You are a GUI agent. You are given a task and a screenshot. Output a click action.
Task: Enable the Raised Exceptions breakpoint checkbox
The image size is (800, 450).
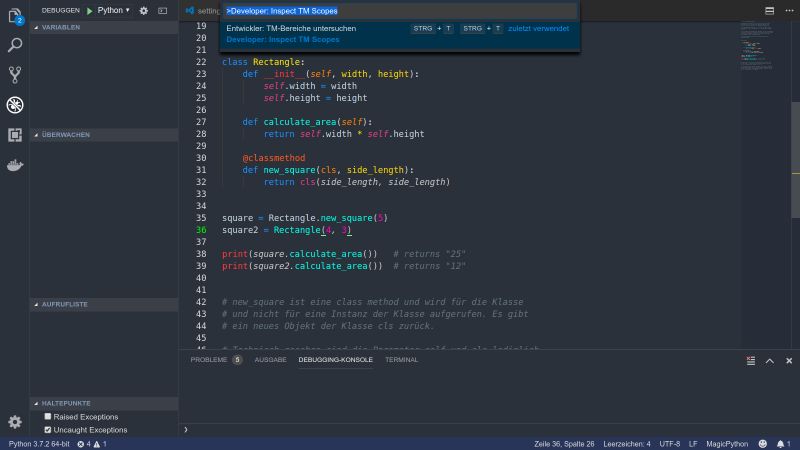[x=48, y=416]
